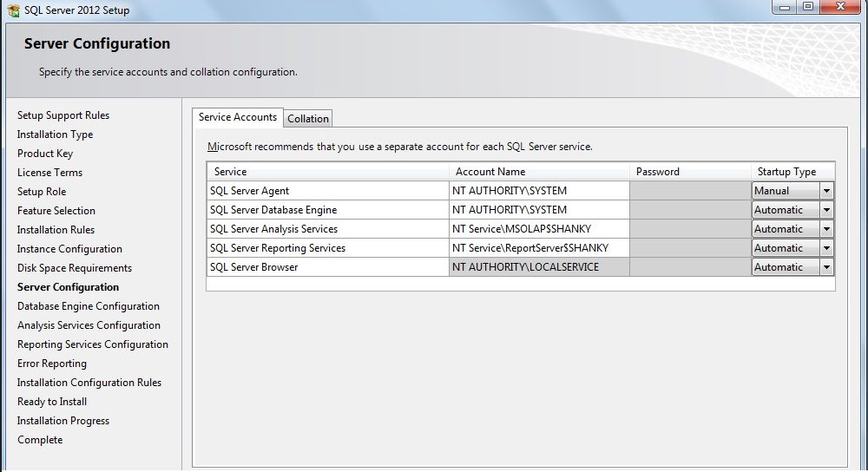Select the SQL Server Browser service row

tap(328, 267)
